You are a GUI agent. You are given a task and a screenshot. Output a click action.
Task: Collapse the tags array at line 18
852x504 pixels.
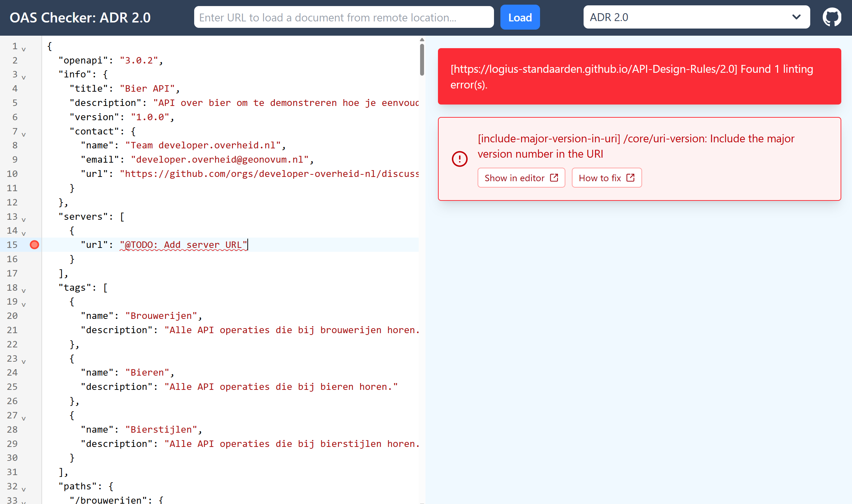point(24,291)
